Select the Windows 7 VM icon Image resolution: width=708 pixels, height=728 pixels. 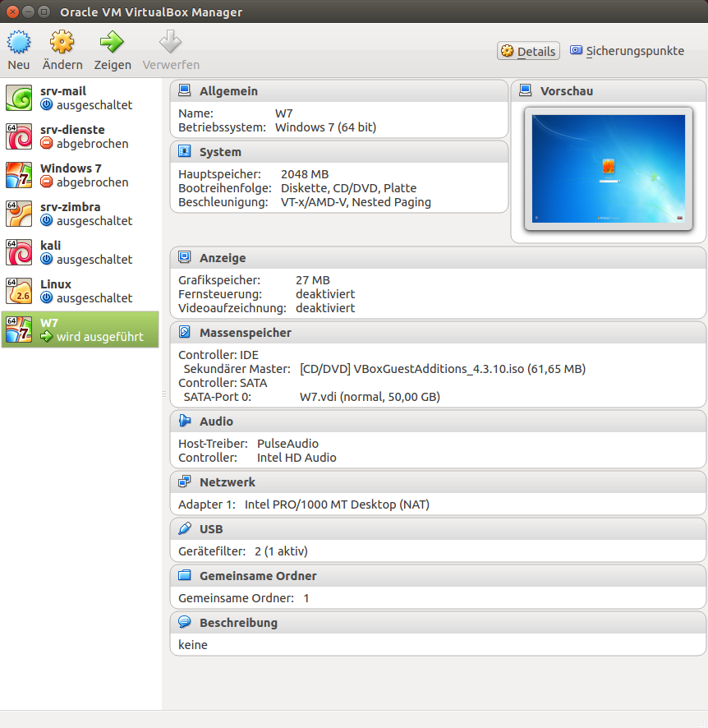pos(19,175)
